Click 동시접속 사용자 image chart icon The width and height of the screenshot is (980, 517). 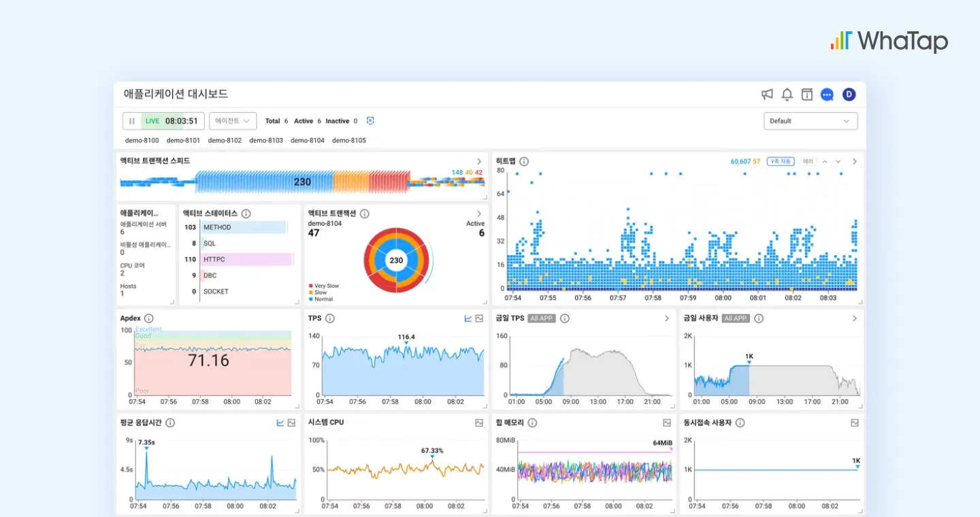(855, 422)
